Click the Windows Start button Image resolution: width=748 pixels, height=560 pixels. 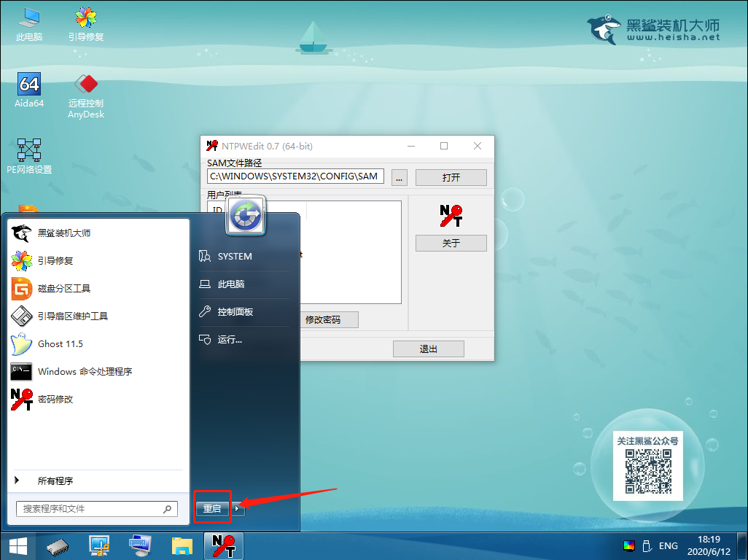pyautogui.click(x=18, y=545)
